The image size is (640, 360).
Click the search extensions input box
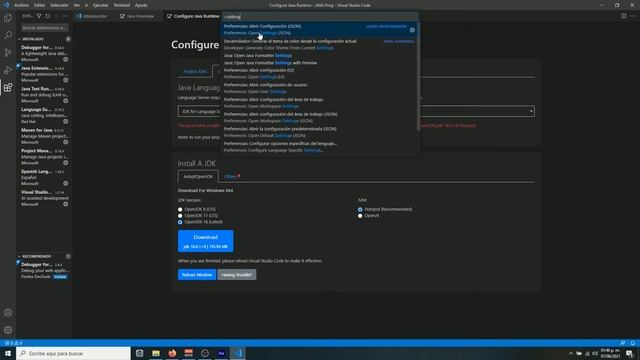click(45, 28)
